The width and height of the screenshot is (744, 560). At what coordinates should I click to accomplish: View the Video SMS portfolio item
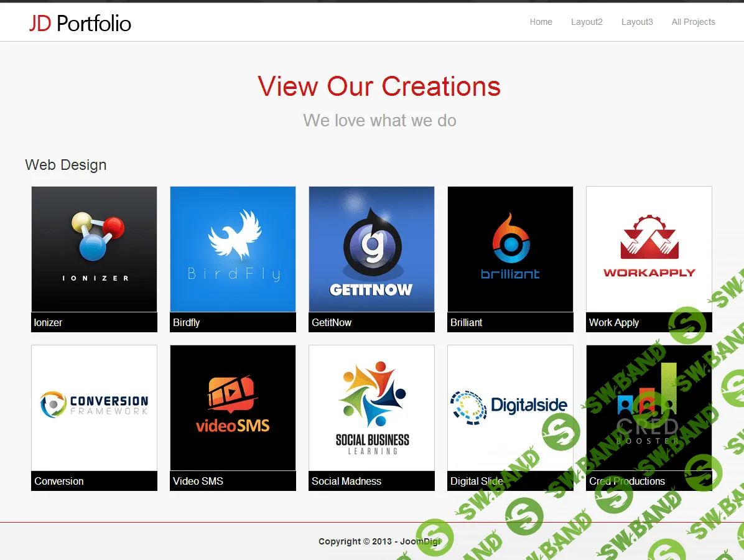[x=233, y=408]
